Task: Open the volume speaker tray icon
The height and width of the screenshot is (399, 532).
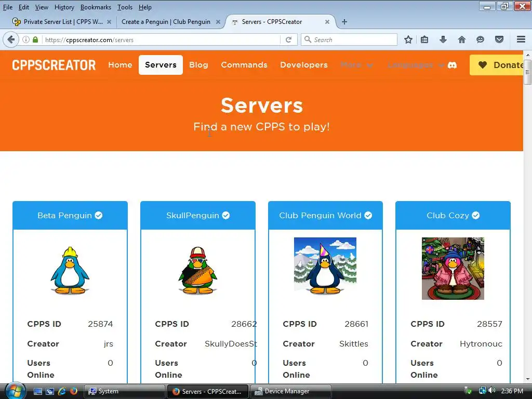Action: pos(492,391)
